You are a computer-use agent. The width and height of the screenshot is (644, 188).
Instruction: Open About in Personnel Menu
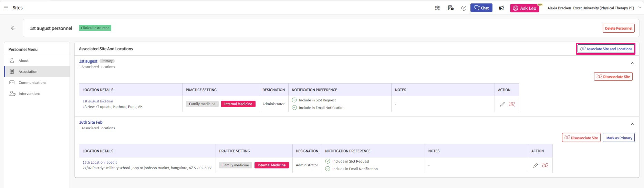point(23,60)
